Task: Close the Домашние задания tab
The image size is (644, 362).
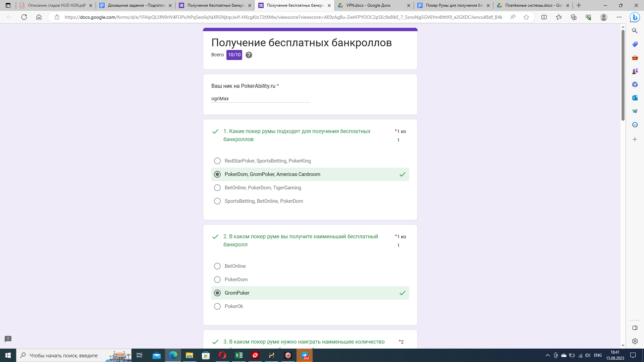Action: pyautogui.click(x=170, y=5)
